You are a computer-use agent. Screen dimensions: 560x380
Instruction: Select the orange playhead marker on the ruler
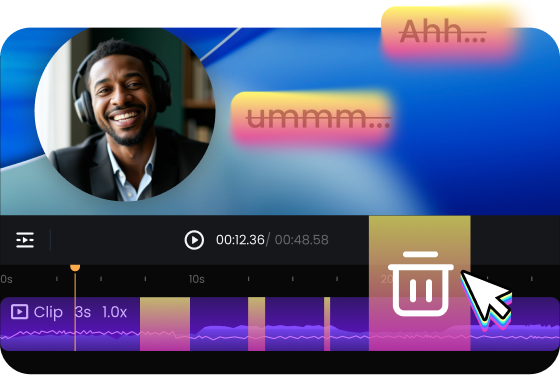75,268
